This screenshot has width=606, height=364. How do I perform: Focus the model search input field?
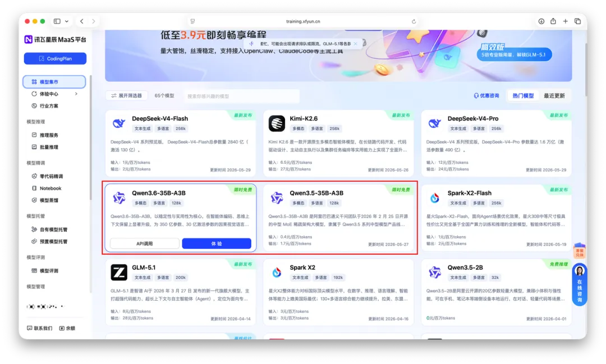(241, 96)
